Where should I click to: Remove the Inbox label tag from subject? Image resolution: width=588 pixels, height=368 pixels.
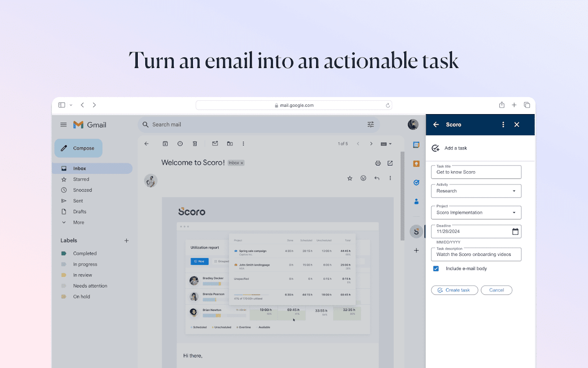(x=242, y=163)
